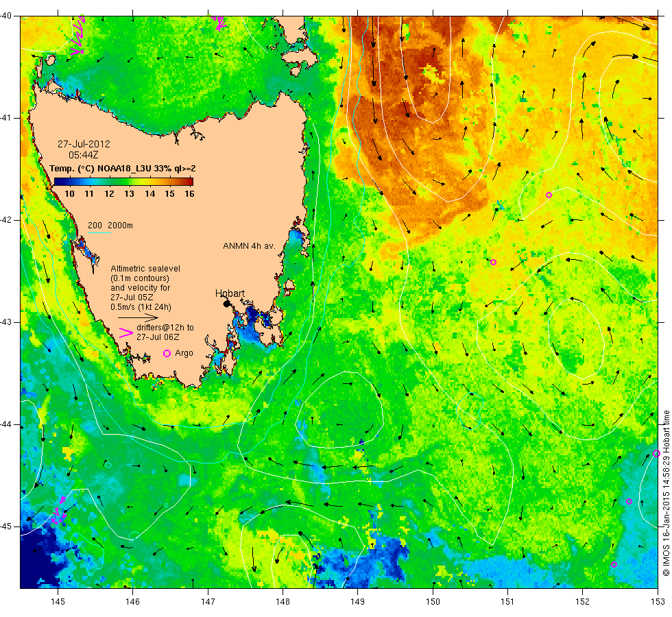Image resolution: width=672 pixels, height=617 pixels.
Task: Click the '13' value on temperature scale
Action: pos(130,194)
